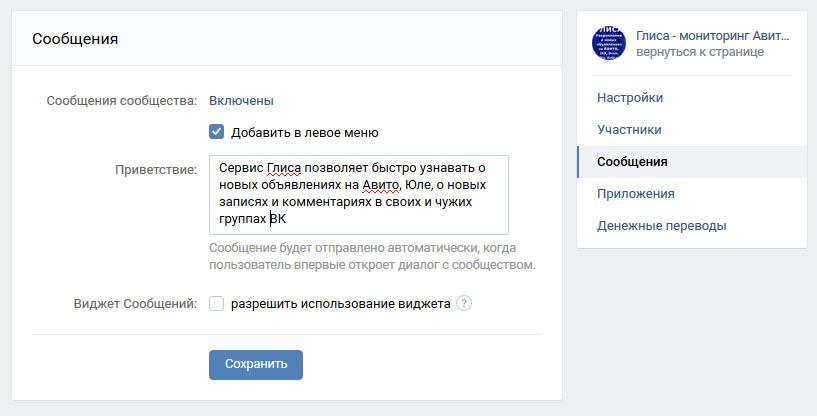
Task: Open the 'Включены' community messages dropdown
Action: pos(241,101)
